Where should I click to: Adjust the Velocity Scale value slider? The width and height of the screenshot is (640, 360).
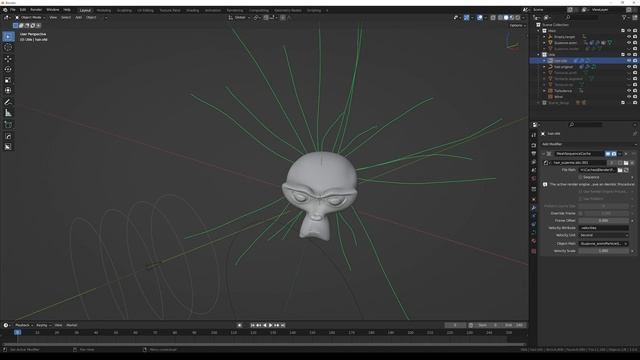coord(604,251)
